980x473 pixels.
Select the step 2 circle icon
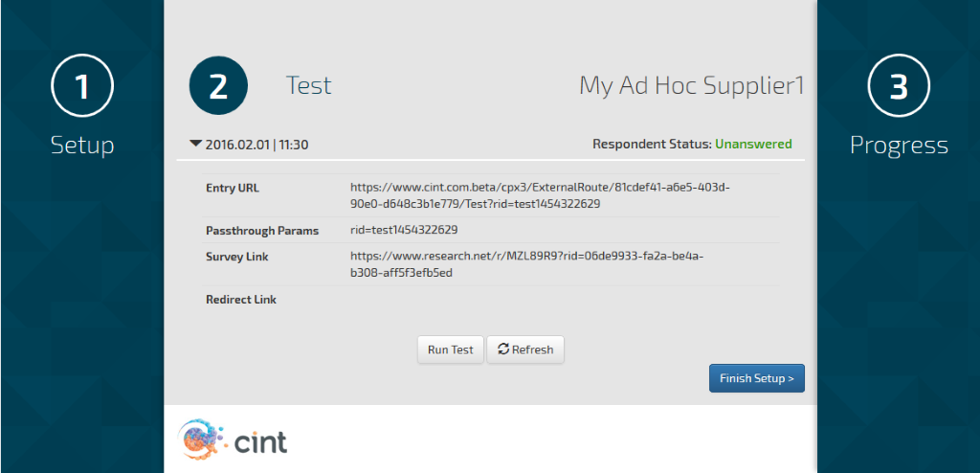tap(218, 86)
